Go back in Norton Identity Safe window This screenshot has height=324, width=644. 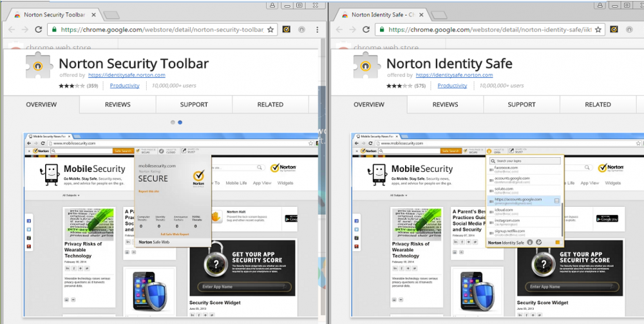(339, 30)
